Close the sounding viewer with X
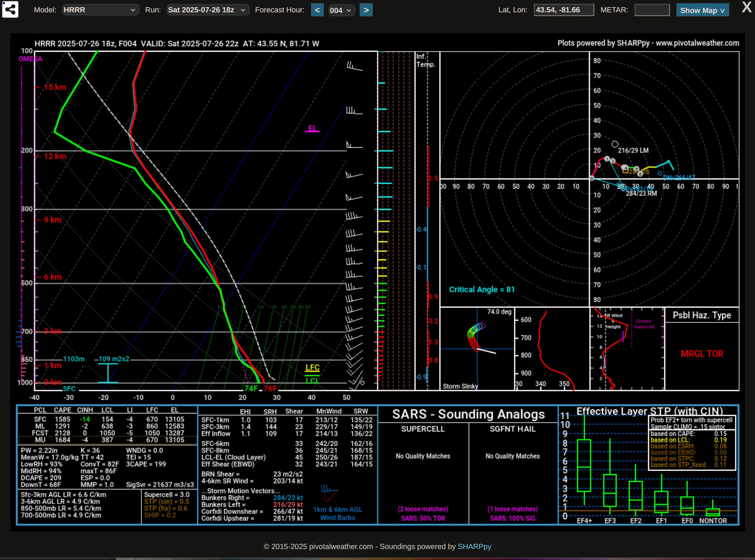 point(746,8)
